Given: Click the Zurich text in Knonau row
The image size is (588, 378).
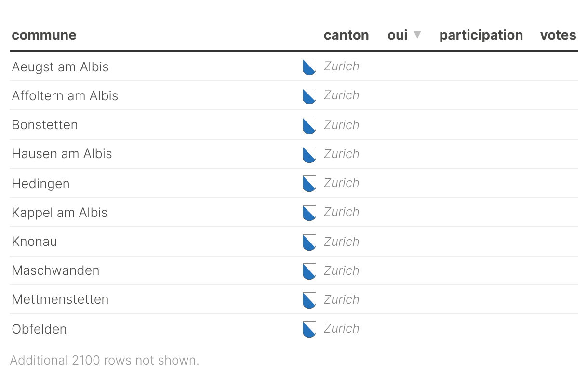Looking at the screenshot, I should (x=341, y=242).
